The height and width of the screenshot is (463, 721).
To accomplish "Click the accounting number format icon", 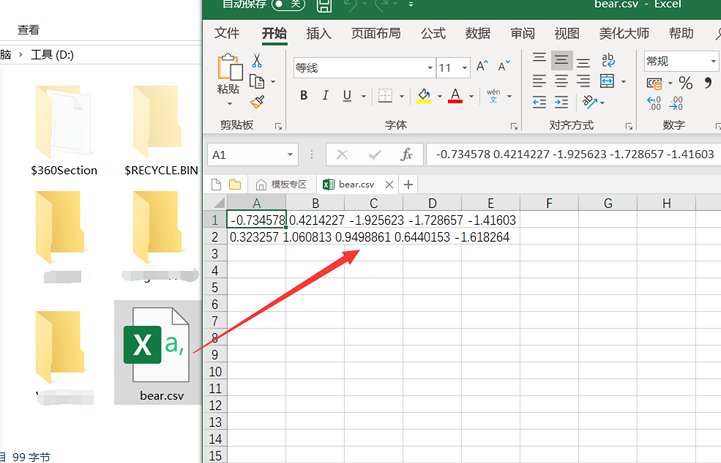I will coord(654,83).
